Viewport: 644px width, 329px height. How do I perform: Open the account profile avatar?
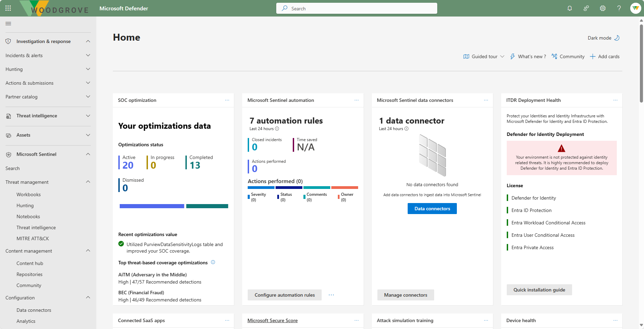(x=636, y=8)
